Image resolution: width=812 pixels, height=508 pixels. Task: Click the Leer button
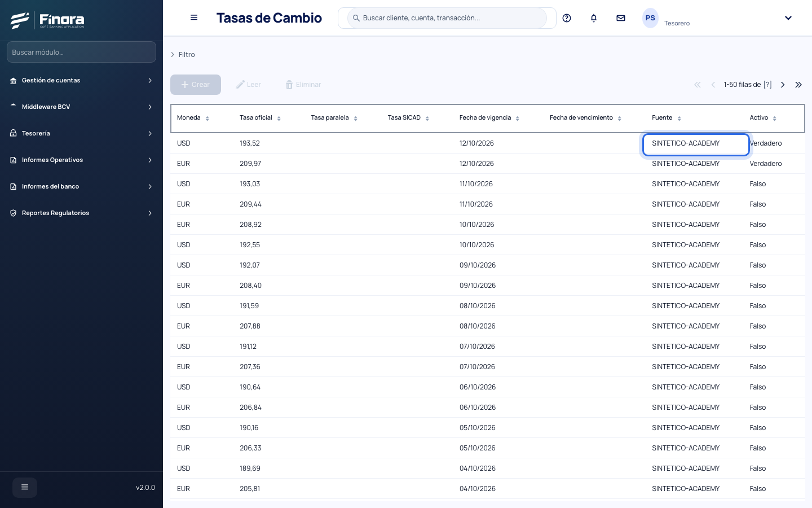pyautogui.click(x=248, y=85)
